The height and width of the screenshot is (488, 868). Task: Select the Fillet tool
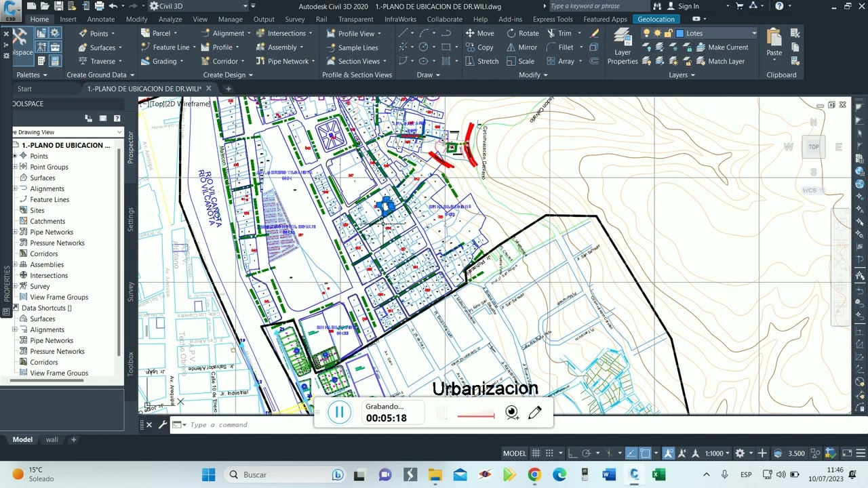coord(559,47)
